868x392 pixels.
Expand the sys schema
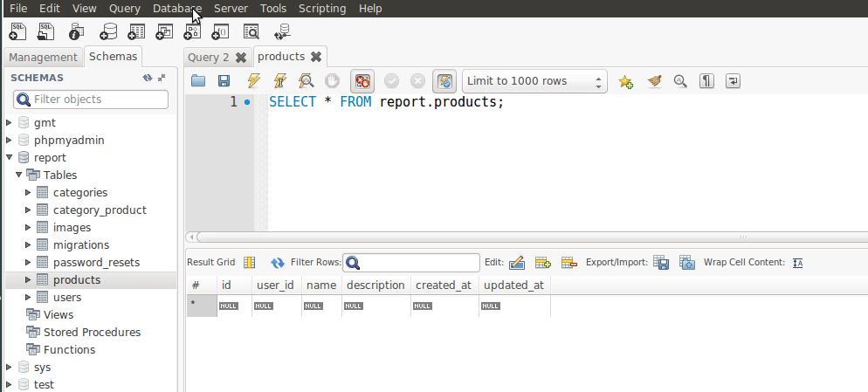pyautogui.click(x=9, y=367)
